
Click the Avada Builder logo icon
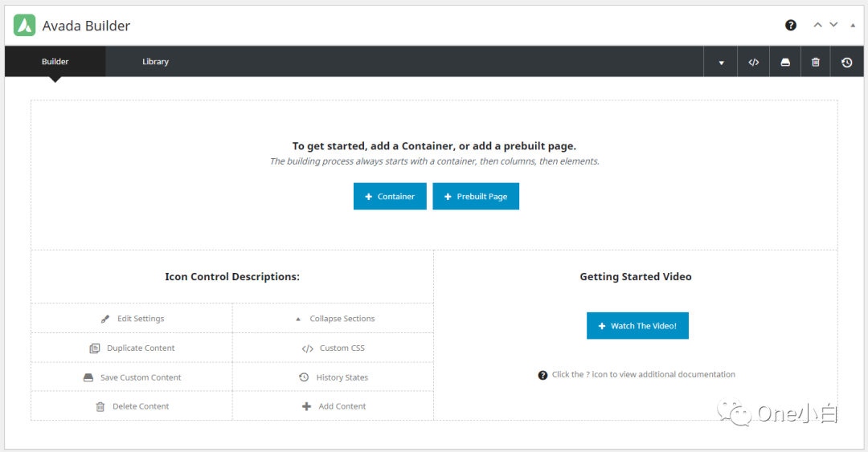(25, 25)
